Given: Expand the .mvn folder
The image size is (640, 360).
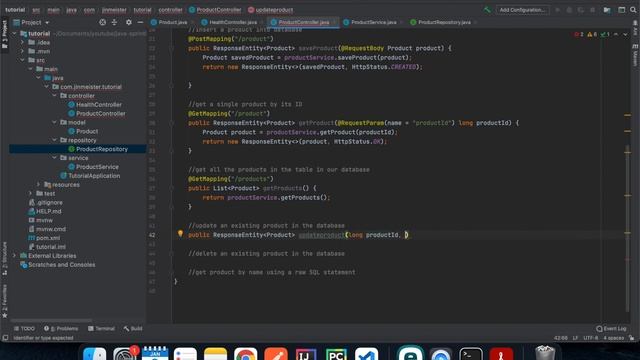Looking at the screenshot, I should (22, 51).
